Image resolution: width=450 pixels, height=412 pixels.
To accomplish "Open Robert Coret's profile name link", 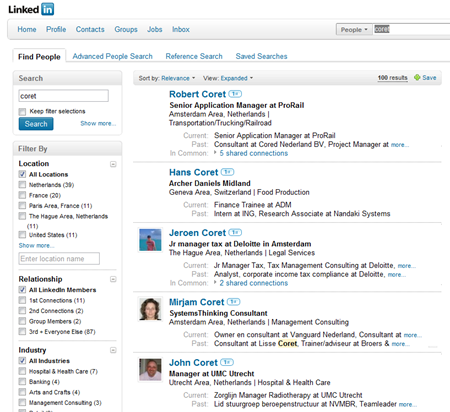I will [198, 94].
